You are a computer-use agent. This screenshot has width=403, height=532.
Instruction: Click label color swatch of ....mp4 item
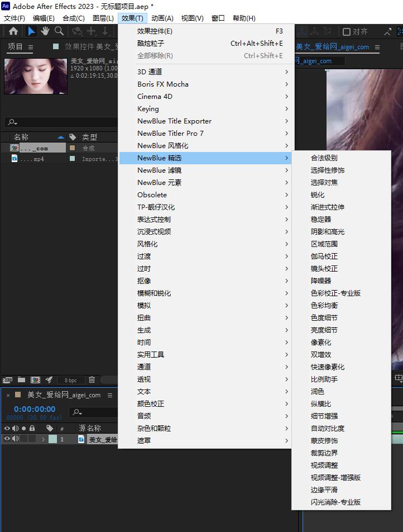pyautogui.click(x=72, y=159)
